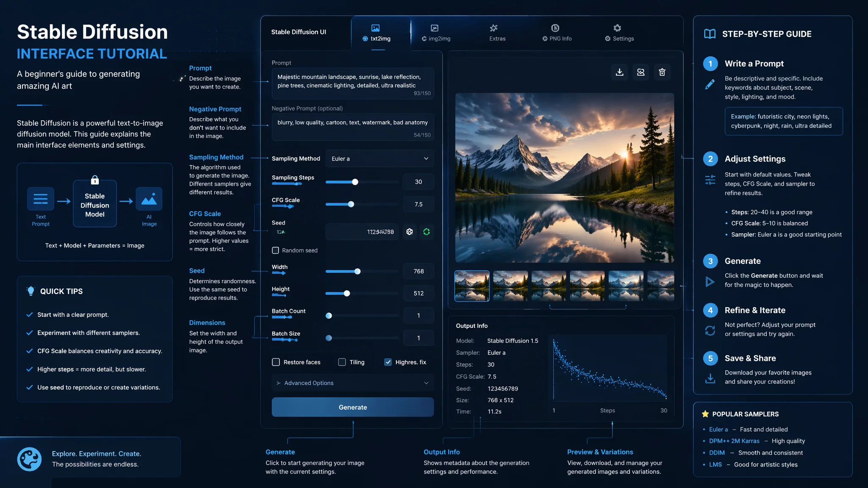This screenshot has height=488, width=868.
Task: Click the Width slider handle
Action: 357,272
